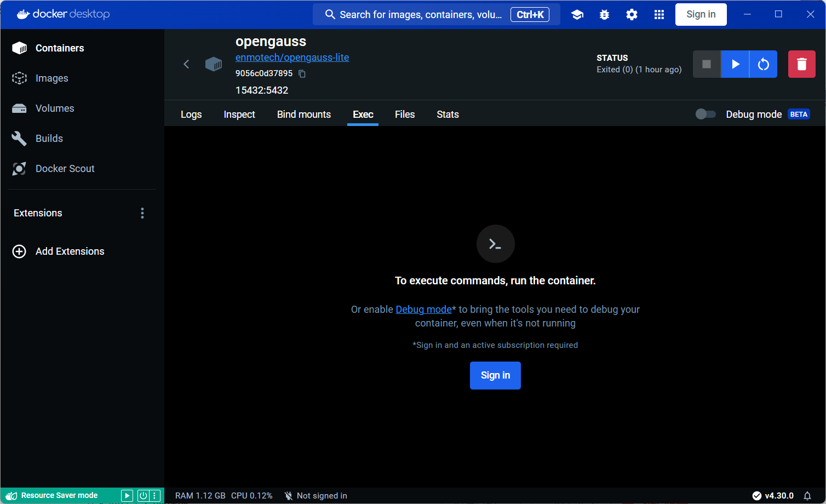Open the Learning Center graduation cap icon
Image resolution: width=826 pixels, height=504 pixels.
click(x=577, y=14)
